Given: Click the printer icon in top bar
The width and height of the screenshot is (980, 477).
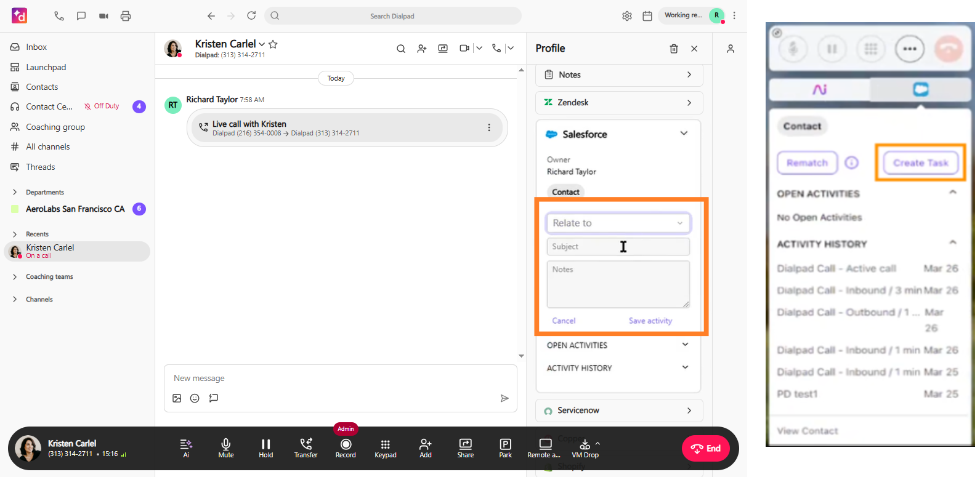Looking at the screenshot, I should tap(126, 16).
